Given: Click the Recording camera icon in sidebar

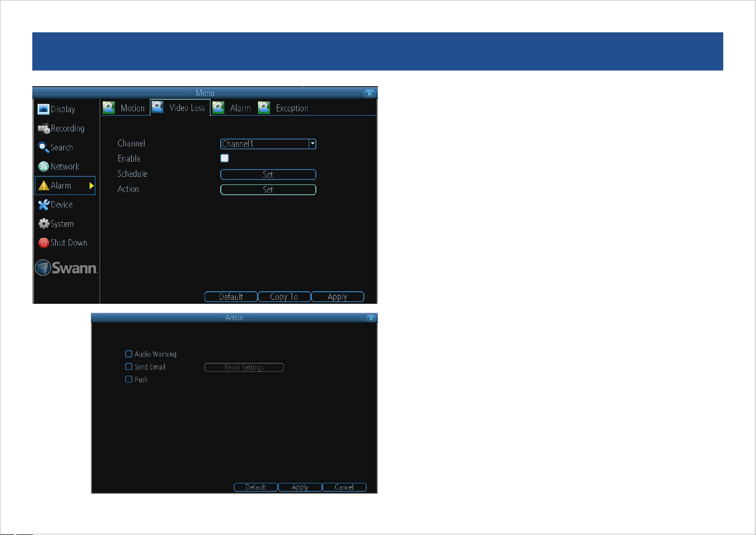Looking at the screenshot, I should pos(44,129).
